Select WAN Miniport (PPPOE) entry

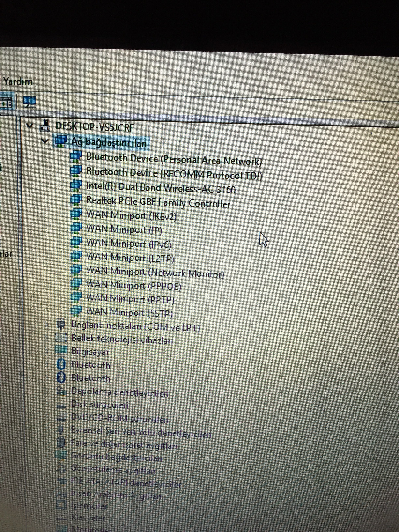(x=133, y=286)
